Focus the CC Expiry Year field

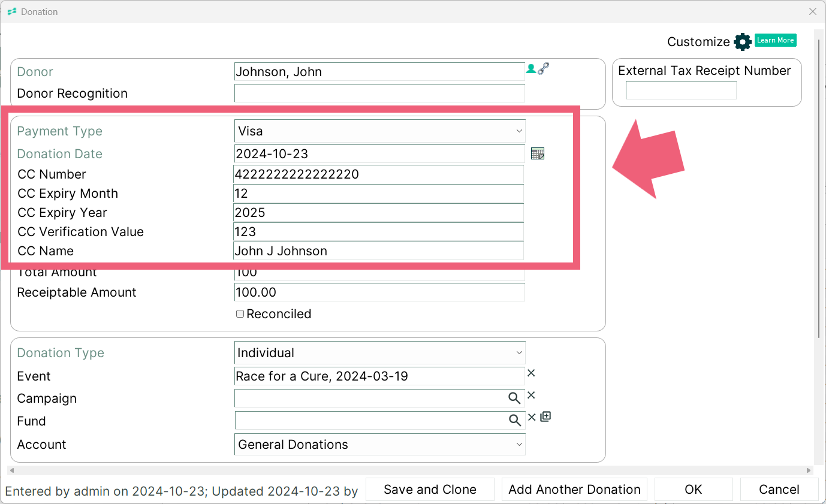click(x=378, y=213)
